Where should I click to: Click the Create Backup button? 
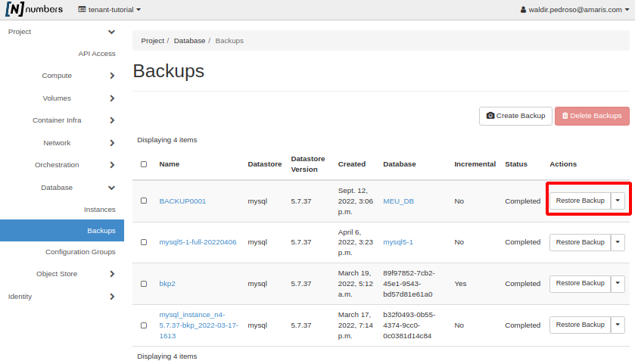coord(515,116)
